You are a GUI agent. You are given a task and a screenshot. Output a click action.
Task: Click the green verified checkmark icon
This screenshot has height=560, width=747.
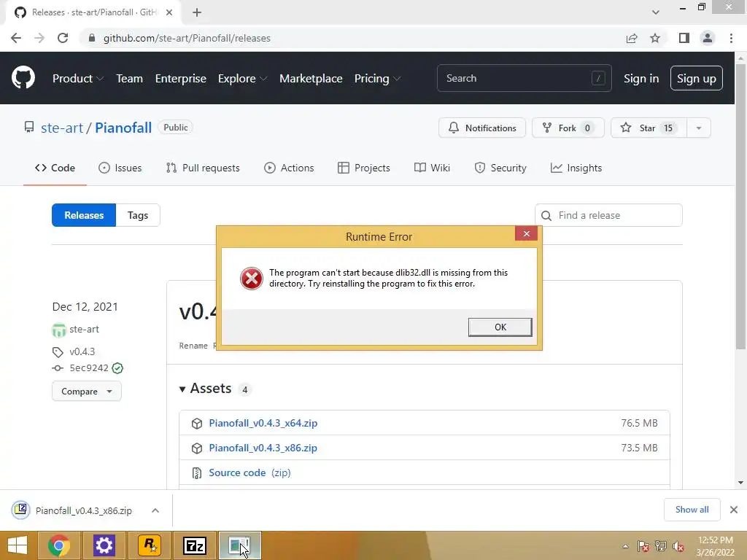point(117,368)
